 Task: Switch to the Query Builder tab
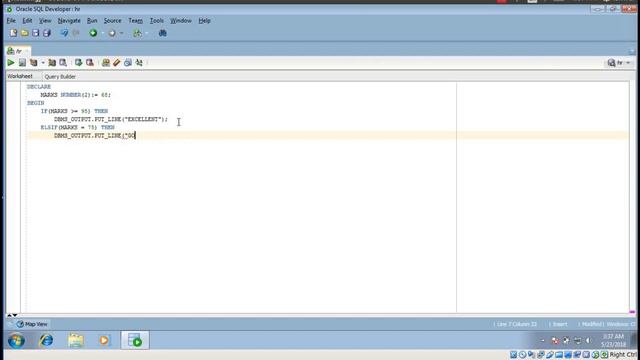click(60, 77)
